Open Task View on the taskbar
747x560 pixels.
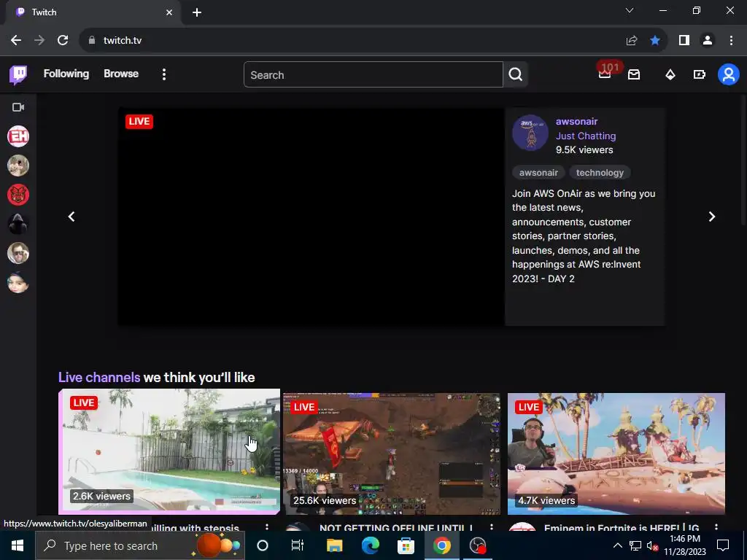298,545
